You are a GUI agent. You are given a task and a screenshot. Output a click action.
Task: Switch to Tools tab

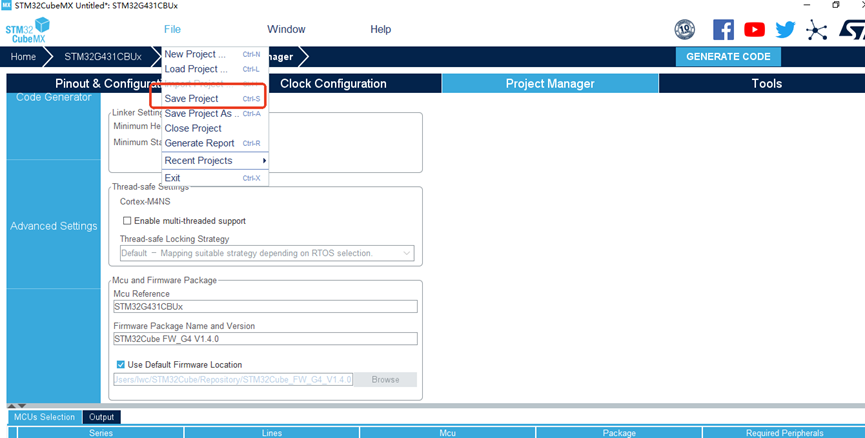(766, 84)
